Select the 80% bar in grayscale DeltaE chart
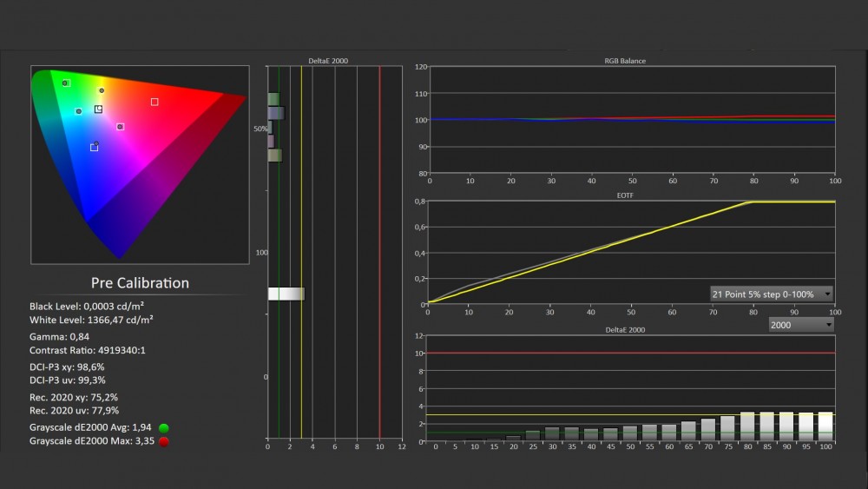This screenshot has width=868, height=489. tap(746, 426)
